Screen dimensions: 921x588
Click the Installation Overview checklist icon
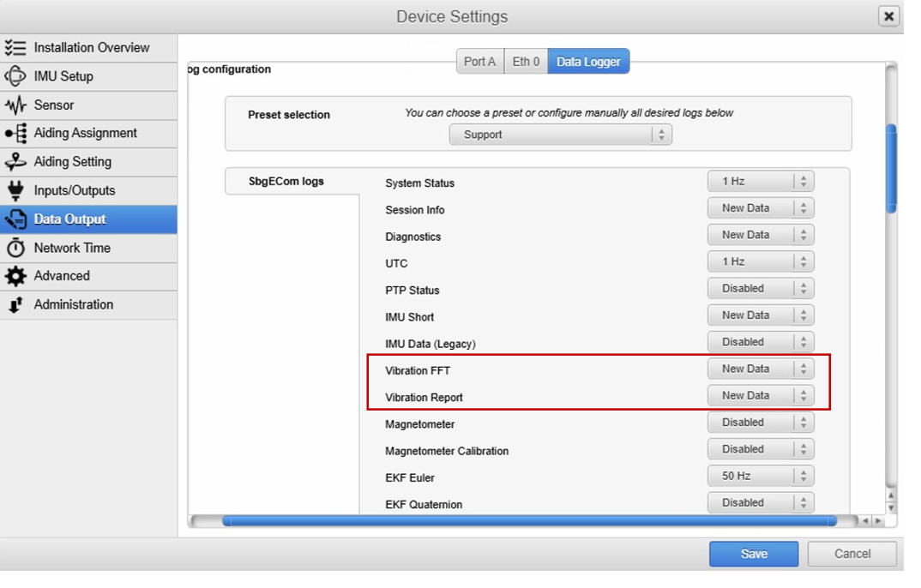pyautogui.click(x=15, y=48)
